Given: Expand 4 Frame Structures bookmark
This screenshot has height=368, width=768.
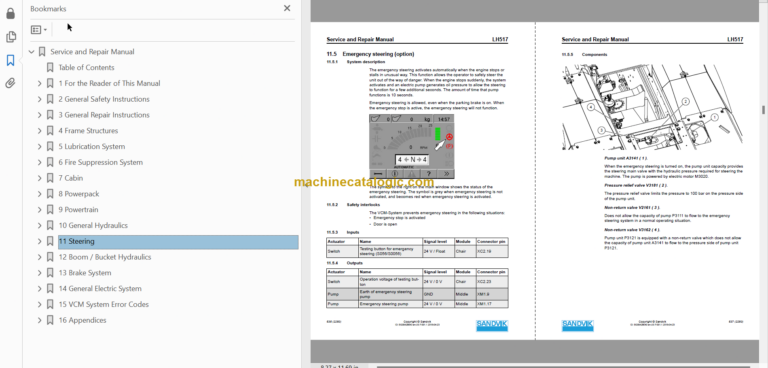Looking at the screenshot, I should click(x=40, y=131).
